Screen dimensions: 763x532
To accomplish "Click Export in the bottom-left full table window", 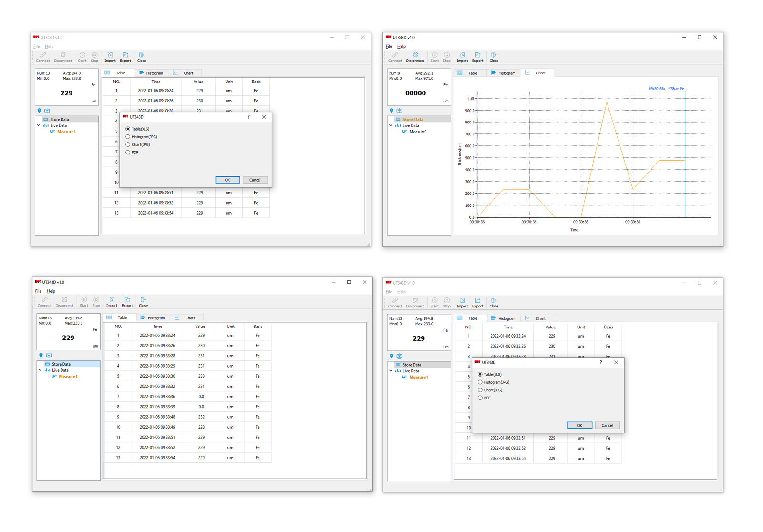I will pyautogui.click(x=127, y=302).
